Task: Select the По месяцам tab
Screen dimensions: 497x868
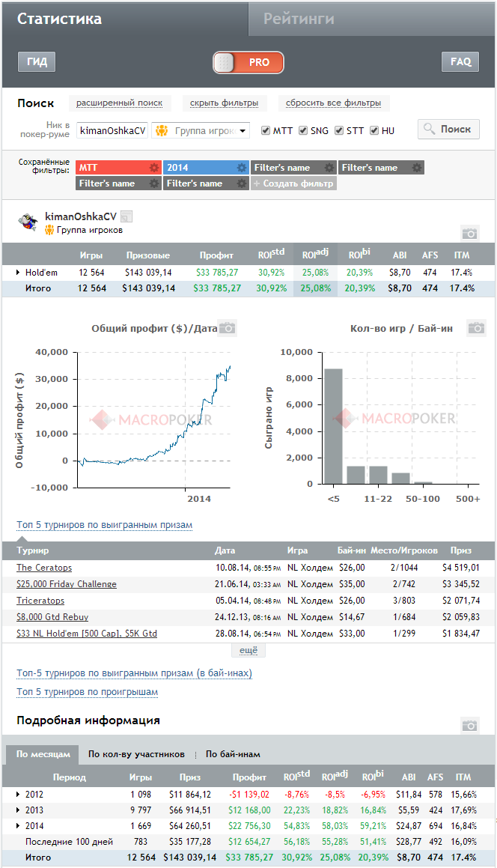Action: click(x=43, y=754)
